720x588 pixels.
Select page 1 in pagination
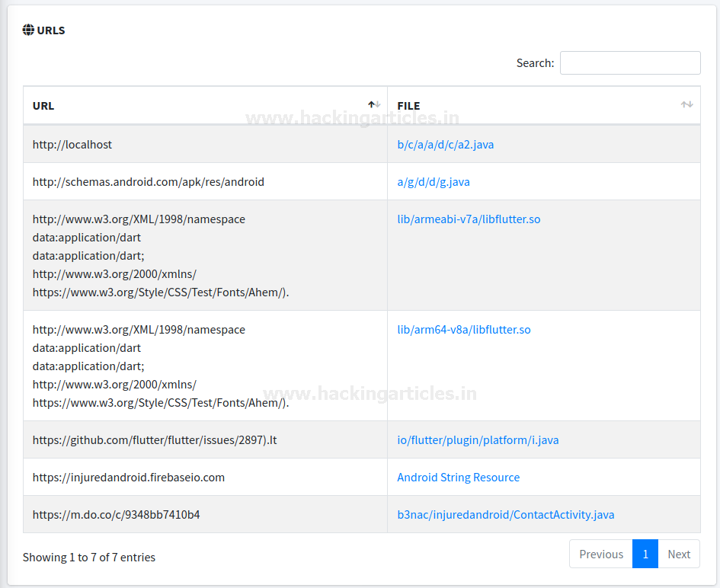pos(645,554)
